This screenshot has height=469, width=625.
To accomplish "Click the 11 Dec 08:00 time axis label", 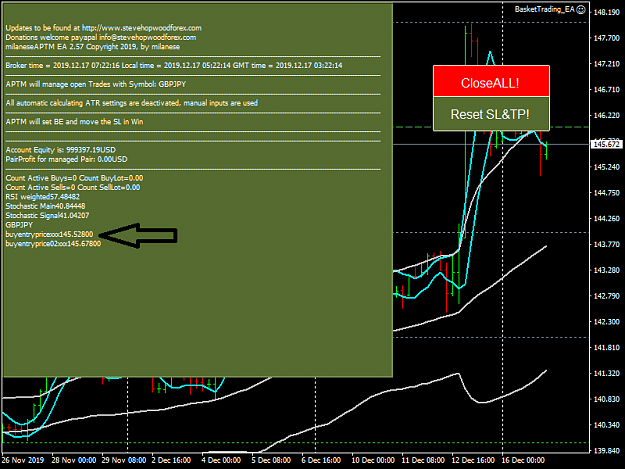I will click(x=423, y=460).
